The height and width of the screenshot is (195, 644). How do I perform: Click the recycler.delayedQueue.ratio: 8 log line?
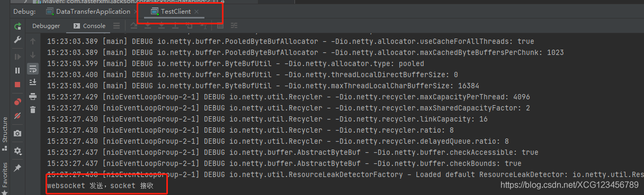[x=278, y=141]
